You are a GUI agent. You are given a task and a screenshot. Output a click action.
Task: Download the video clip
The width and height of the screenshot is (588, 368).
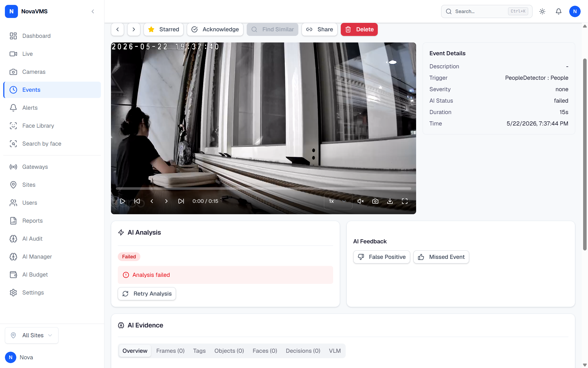pos(390,201)
